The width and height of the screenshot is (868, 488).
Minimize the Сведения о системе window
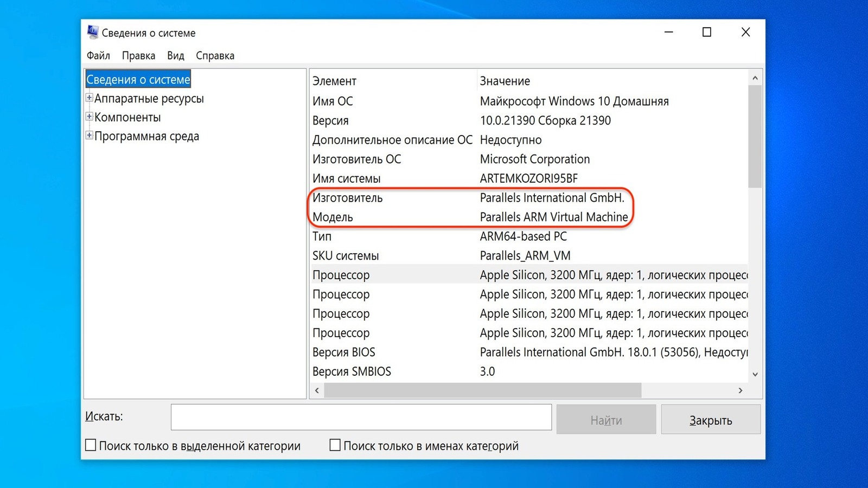coord(668,33)
